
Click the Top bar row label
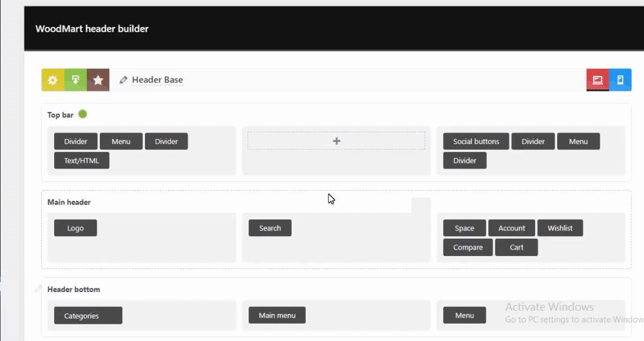pyautogui.click(x=61, y=115)
